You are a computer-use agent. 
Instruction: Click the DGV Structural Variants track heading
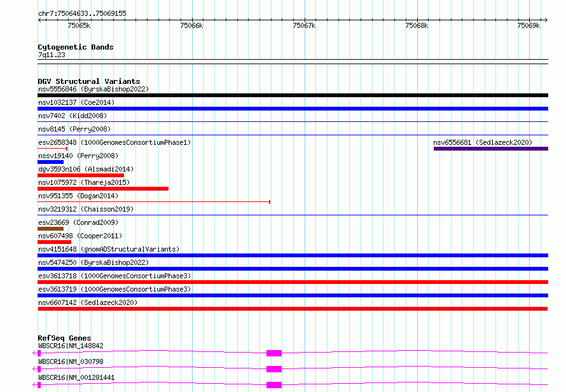click(x=88, y=81)
